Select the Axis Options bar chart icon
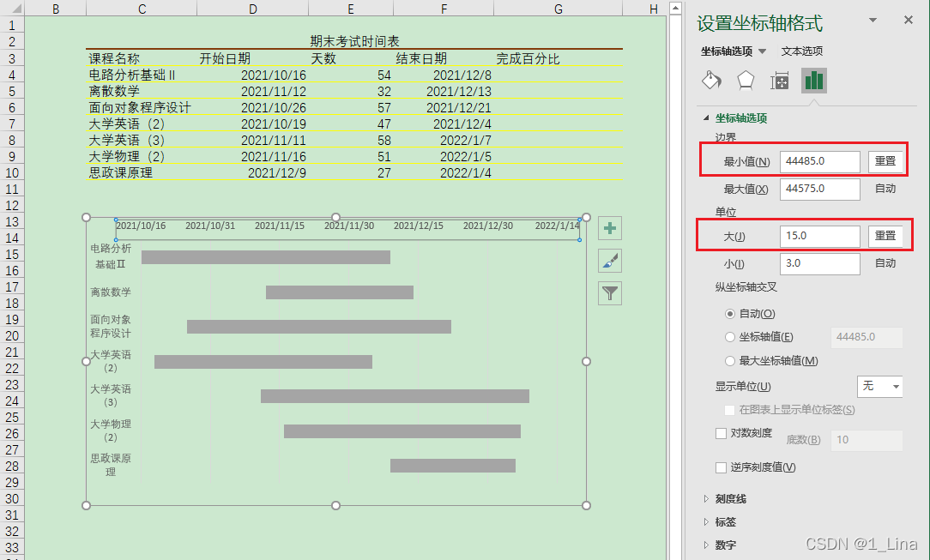 click(813, 81)
